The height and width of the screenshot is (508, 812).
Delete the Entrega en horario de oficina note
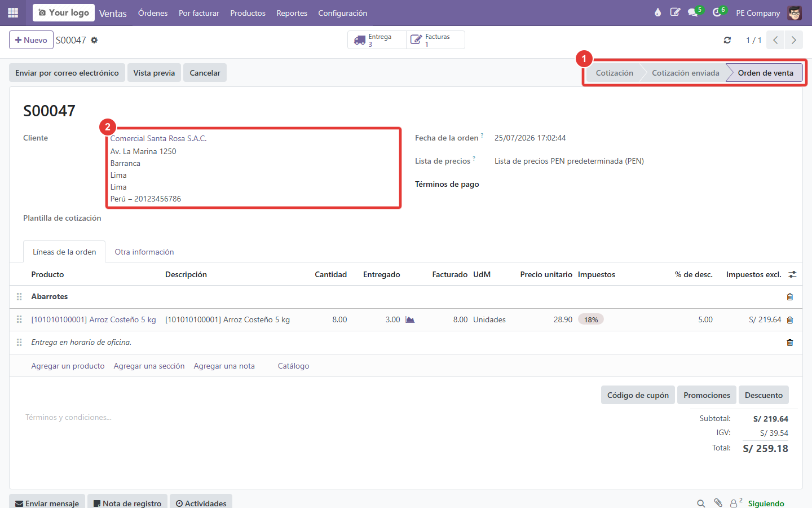789,343
